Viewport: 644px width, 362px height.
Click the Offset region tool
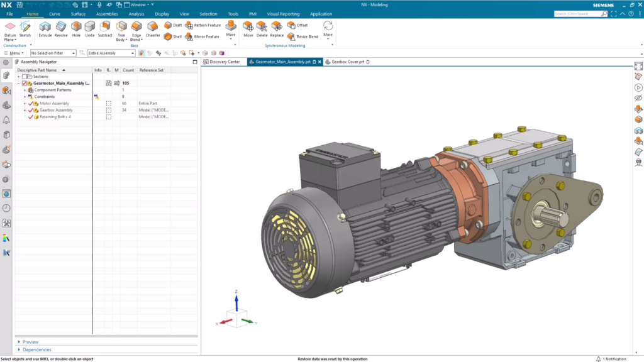(297, 25)
